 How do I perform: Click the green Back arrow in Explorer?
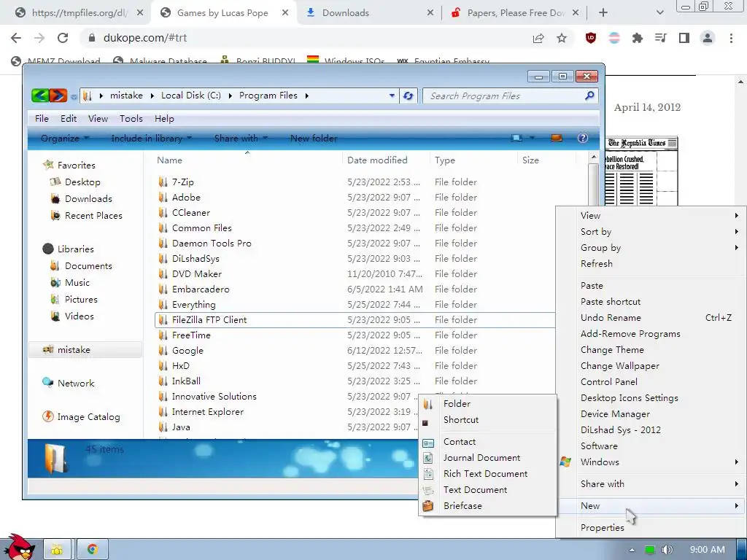(x=40, y=96)
